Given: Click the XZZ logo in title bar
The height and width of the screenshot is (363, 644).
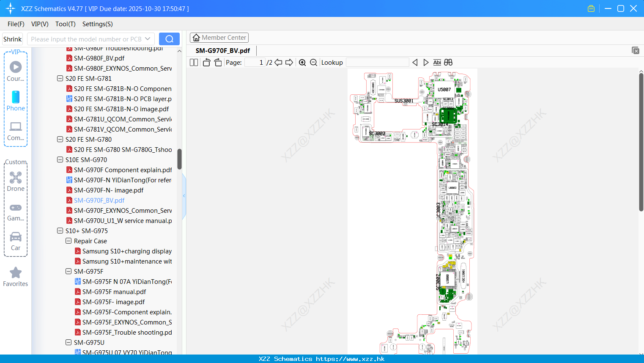Looking at the screenshot, I should point(11,8).
